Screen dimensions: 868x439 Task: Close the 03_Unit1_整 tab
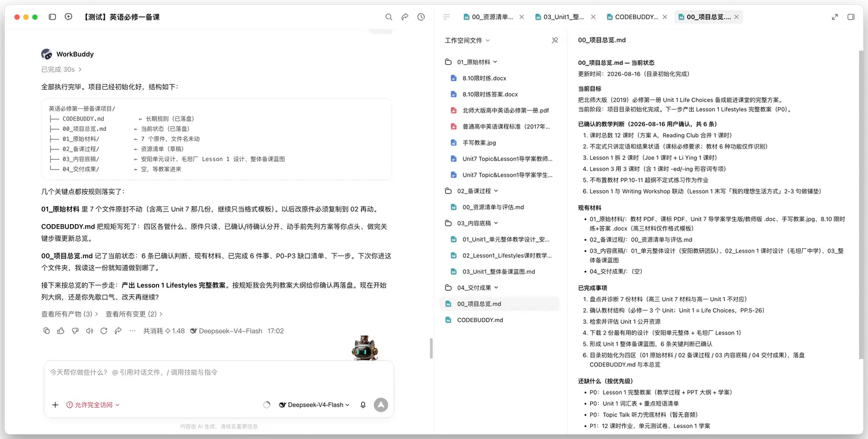593,17
